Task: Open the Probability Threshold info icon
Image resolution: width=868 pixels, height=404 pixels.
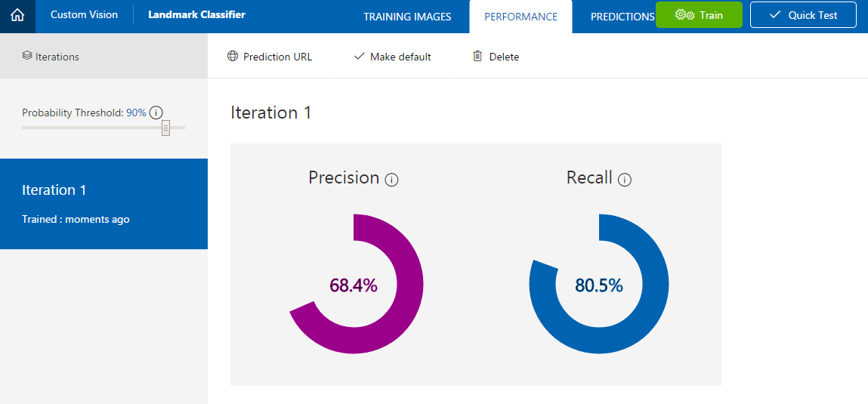Action: tap(156, 113)
